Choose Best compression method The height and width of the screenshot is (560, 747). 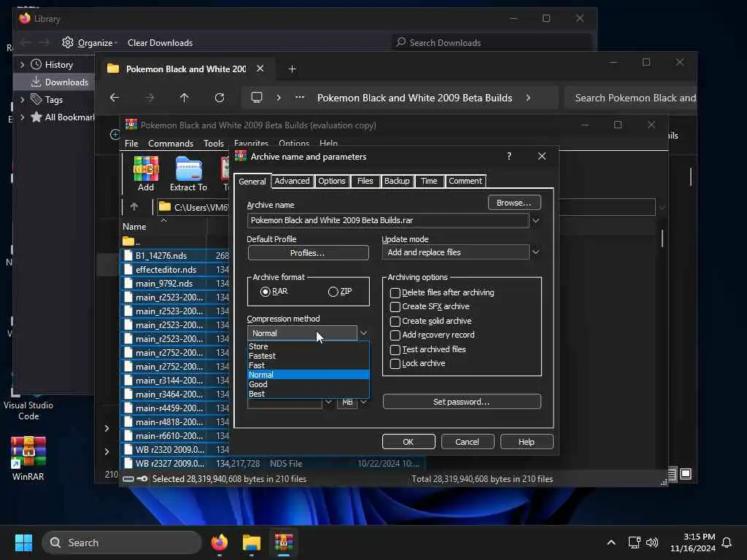click(309, 394)
